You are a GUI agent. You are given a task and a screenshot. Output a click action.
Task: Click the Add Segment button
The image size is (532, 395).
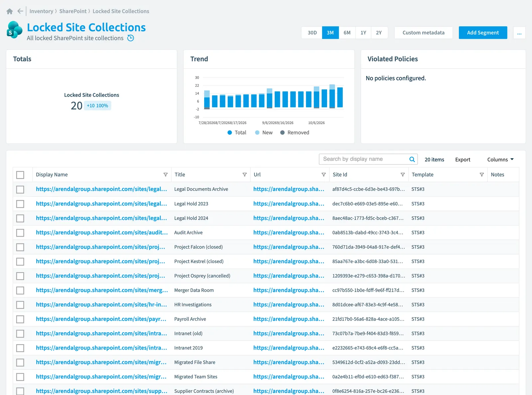click(x=483, y=33)
